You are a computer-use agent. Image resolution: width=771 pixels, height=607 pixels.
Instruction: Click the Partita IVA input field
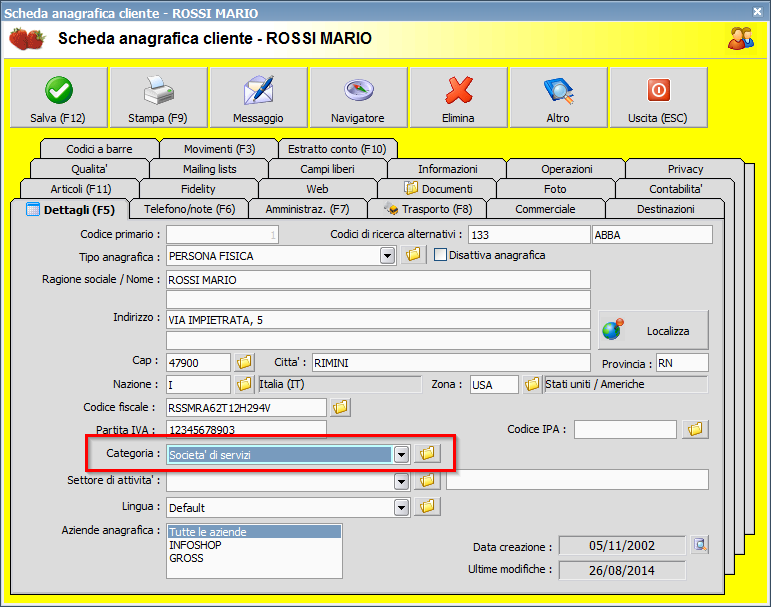click(246, 429)
